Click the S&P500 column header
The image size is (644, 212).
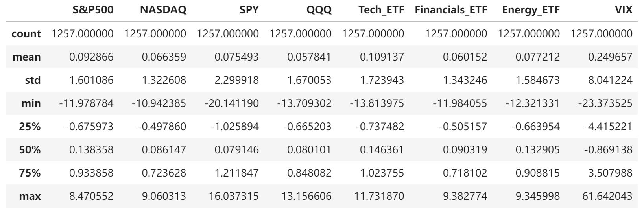coord(93,11)
